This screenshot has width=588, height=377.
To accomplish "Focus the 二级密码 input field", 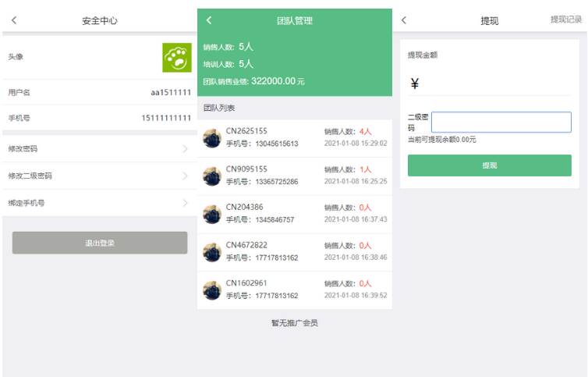I will point(501,122).
